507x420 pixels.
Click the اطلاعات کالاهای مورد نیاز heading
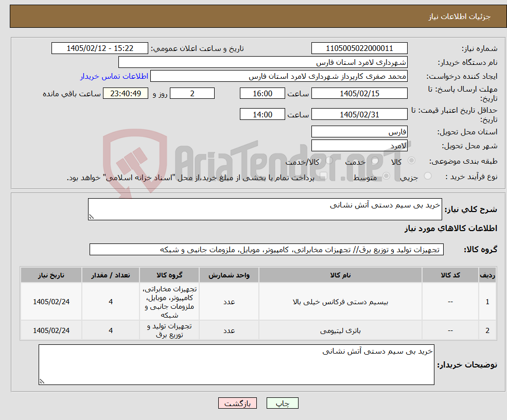[451, 228]
